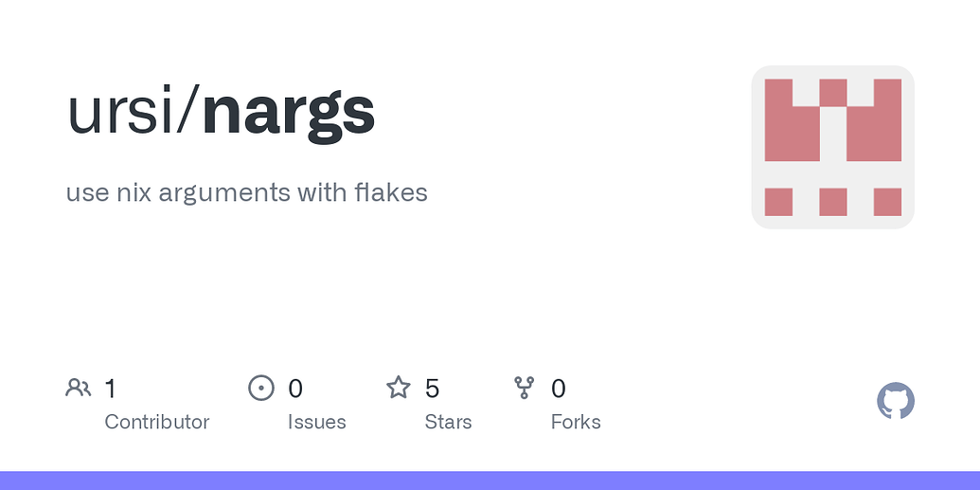Click the issues count 0
The image size is (980, 490).
coord(295,389)
